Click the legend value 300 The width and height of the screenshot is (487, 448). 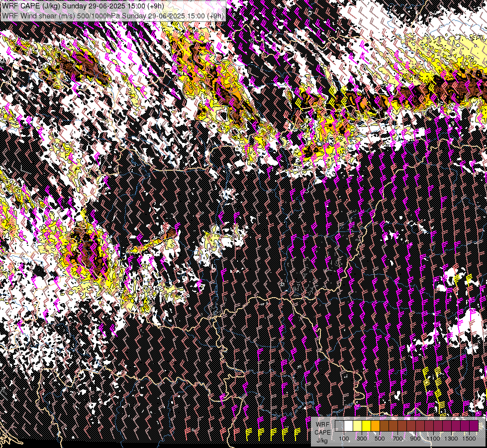pos(362,439)
